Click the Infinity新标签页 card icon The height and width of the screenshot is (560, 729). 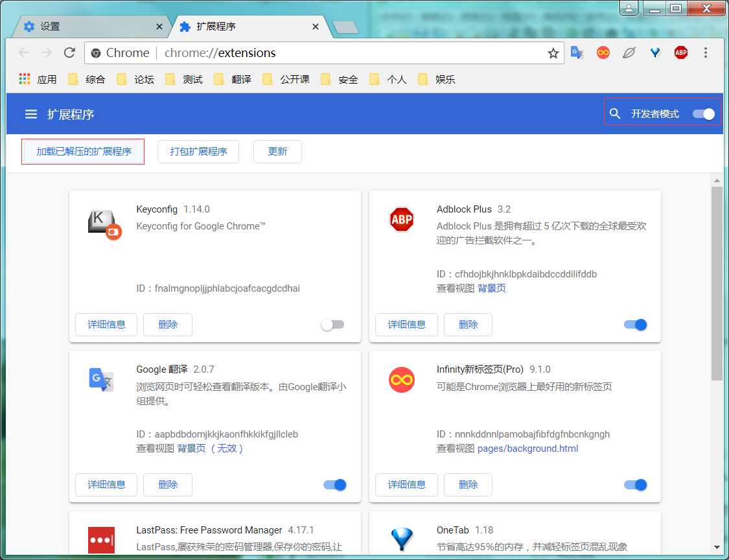pyautogui.click(x=402, y=380)
